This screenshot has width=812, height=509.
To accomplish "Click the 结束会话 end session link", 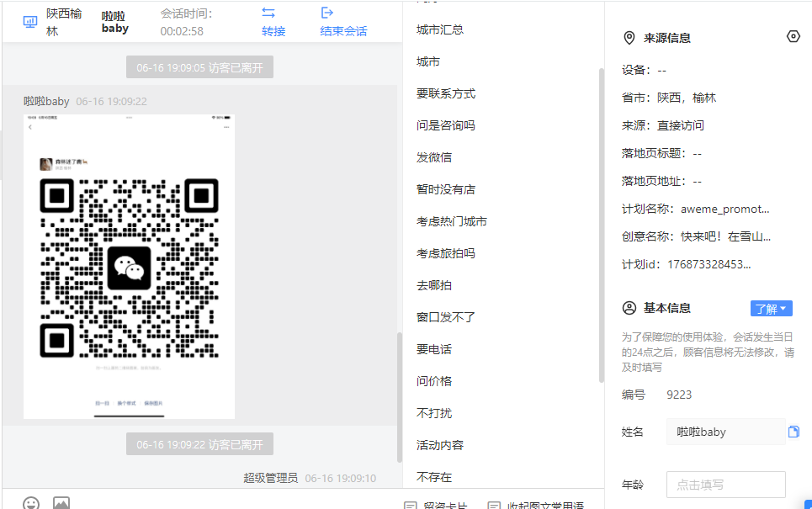I will [x=343, y=31].
